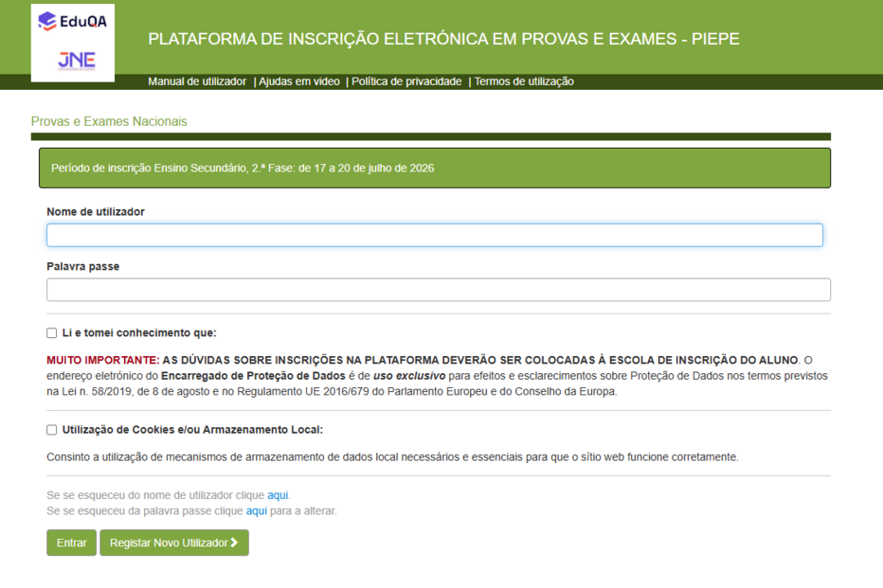Screen dimensions: 883x588
Task: Open Política de privacidade link
Action: pos(406,81)
